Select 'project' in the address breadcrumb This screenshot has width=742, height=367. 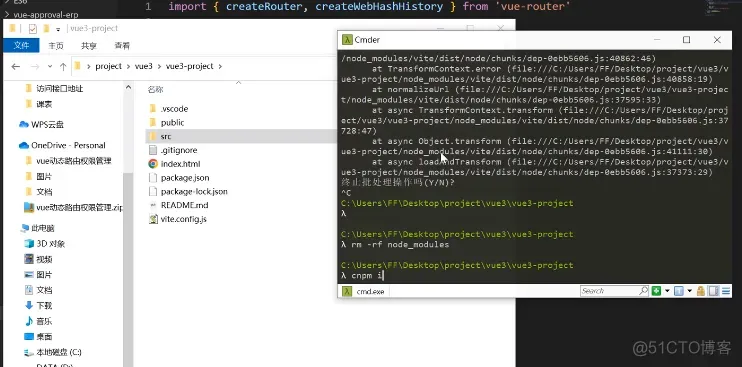(108, 66)
